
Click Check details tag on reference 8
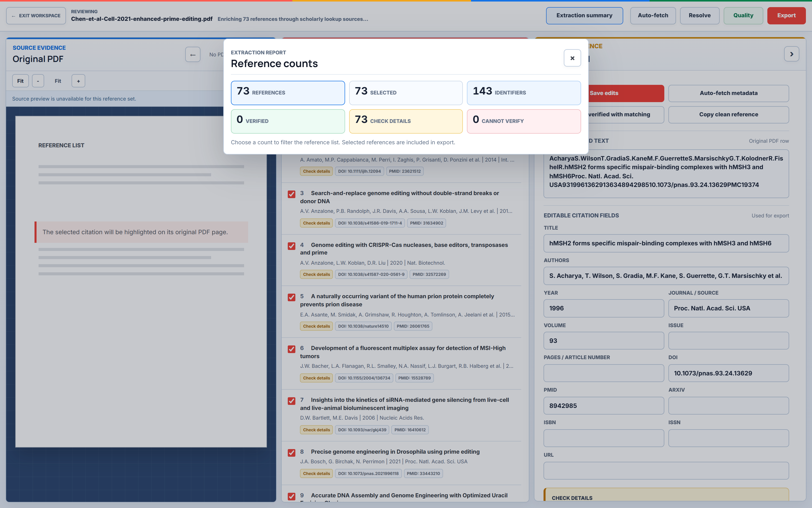pyautogui.click(x=316, y=473)
